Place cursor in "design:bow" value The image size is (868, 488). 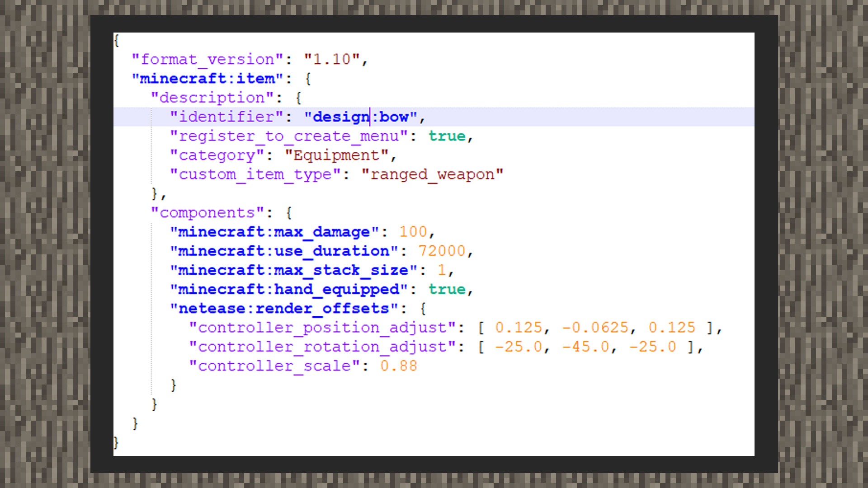tap(360, 117)
